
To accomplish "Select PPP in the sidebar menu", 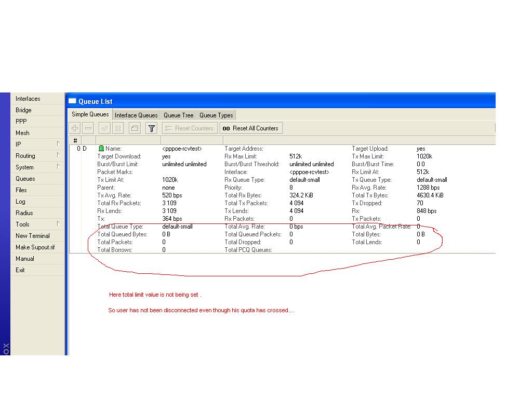I will (x=37, y=122).
